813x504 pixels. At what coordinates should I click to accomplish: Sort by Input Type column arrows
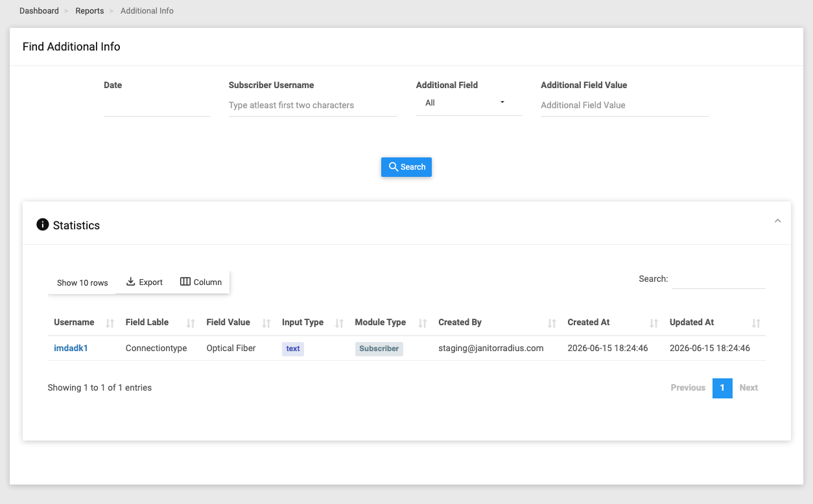[x=339, y=323]
